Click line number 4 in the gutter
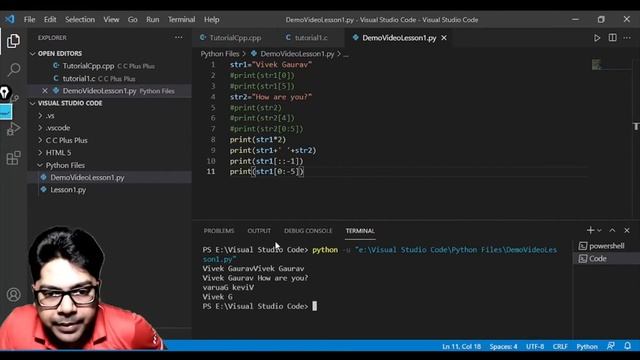 tap(213, 97)
